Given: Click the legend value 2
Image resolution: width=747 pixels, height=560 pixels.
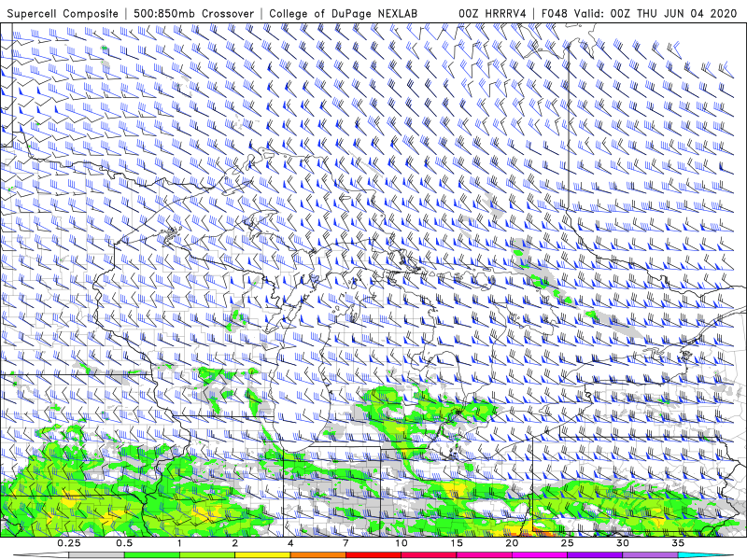Looking at the screenshot, I should point(235,543).
